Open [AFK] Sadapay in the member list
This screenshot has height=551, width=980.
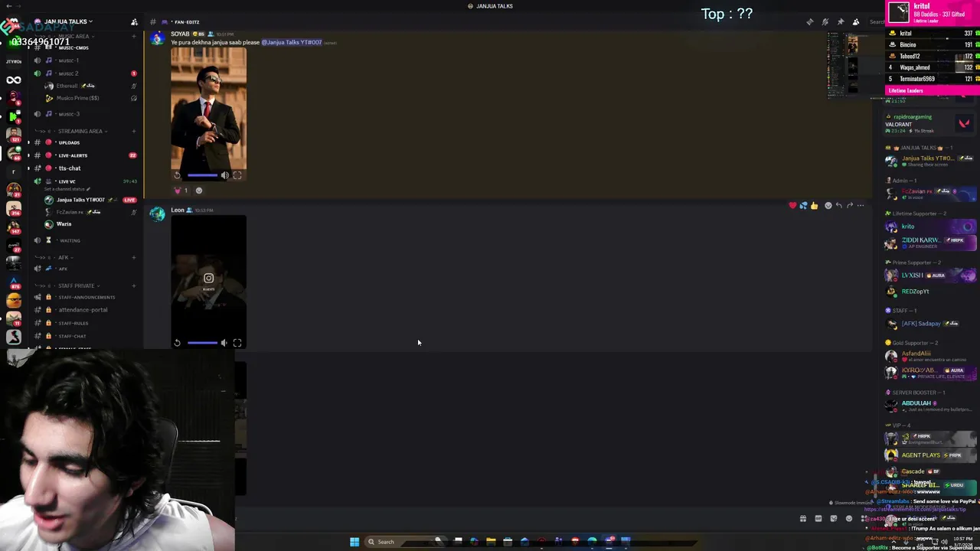(920, 324)
